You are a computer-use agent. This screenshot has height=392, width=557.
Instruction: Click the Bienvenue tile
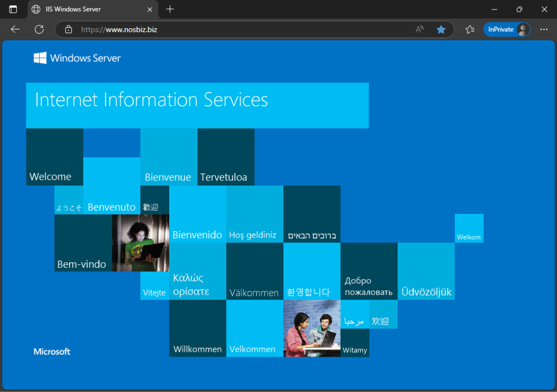(169, 157)
